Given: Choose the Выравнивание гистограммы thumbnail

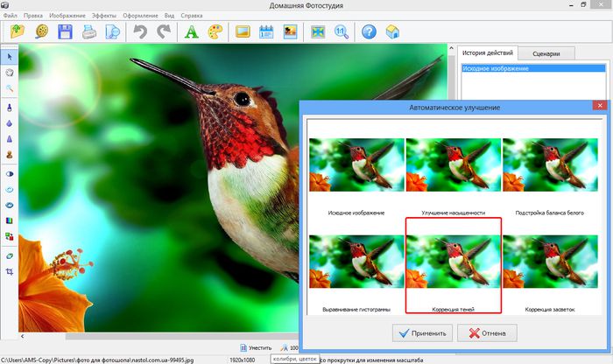Looking at the screenshot, I should point(356,262).
